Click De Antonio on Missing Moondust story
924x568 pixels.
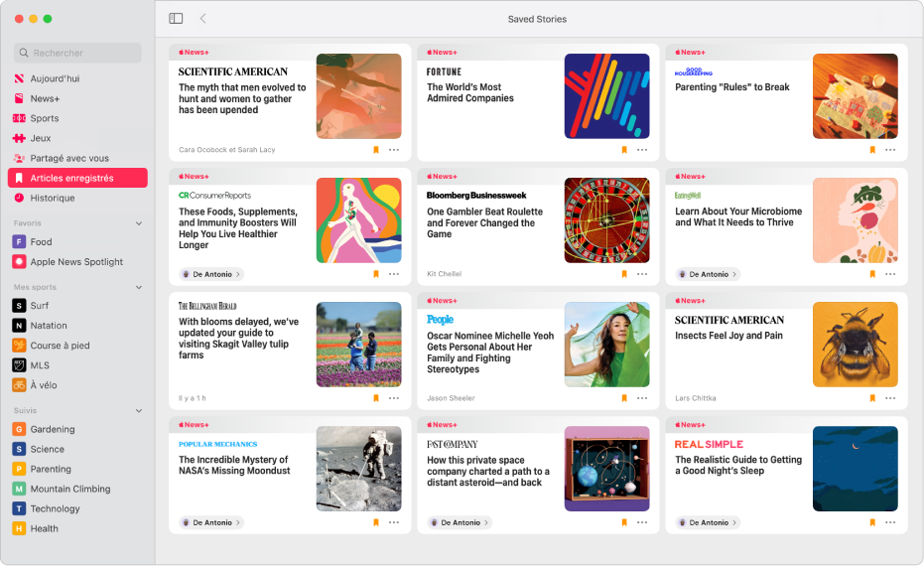pos(211,522)
